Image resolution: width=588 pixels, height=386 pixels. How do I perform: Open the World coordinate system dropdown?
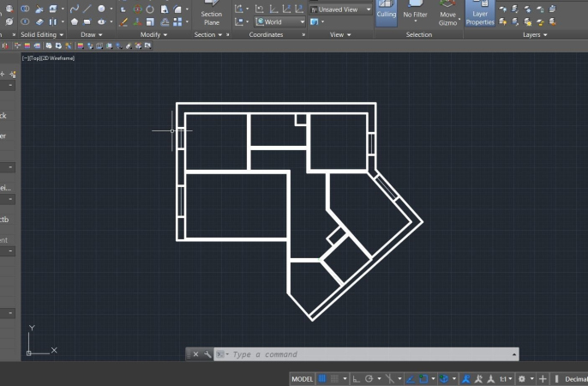[283, 21]
